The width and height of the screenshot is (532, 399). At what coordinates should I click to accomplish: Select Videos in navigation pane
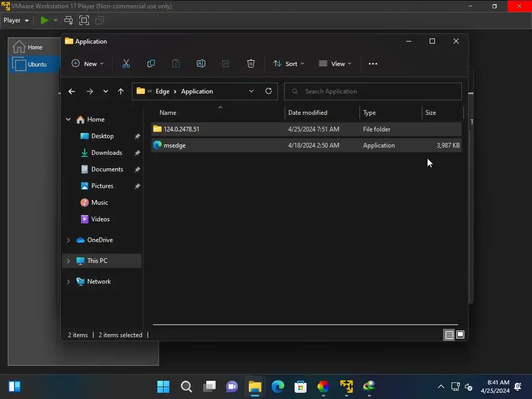pyautogui.click(x=100, y=219)
